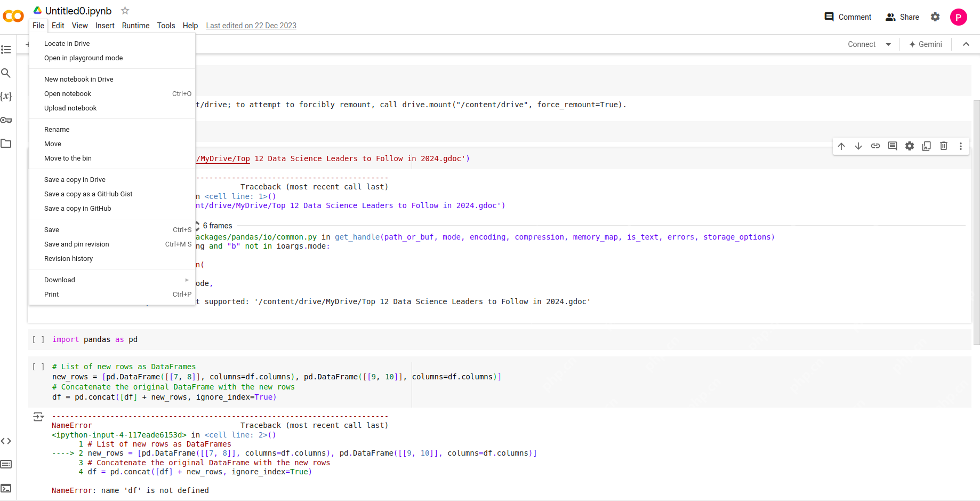Open the Terminal icon at bottom left

click(6, 488)
